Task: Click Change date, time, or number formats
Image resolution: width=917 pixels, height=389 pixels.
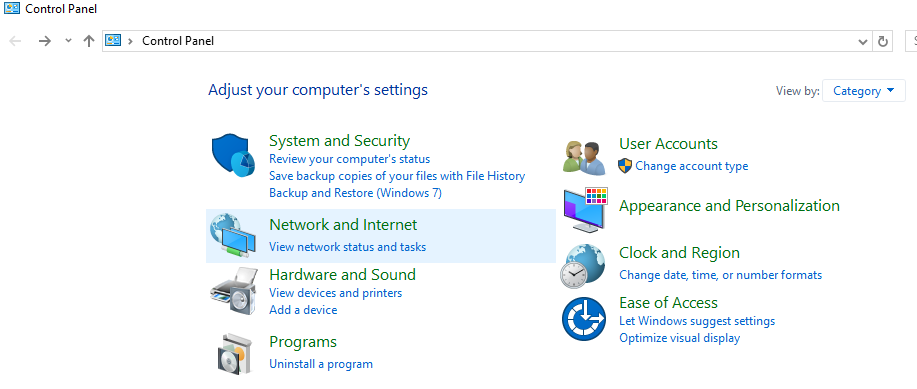Action: pyautogui.click(x=720, y=275)
